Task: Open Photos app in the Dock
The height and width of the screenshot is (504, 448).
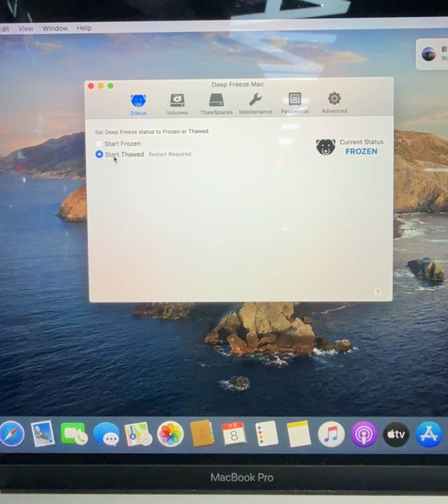Action: pos(170,434)
